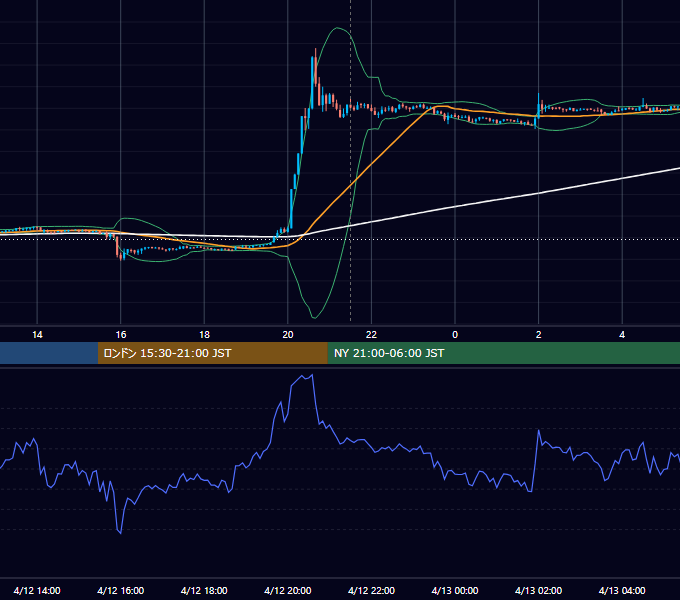Click the 2 hour label on the price chart
Image resolution: width=680 pixels, height=600 pixels.
pos(539,335)
